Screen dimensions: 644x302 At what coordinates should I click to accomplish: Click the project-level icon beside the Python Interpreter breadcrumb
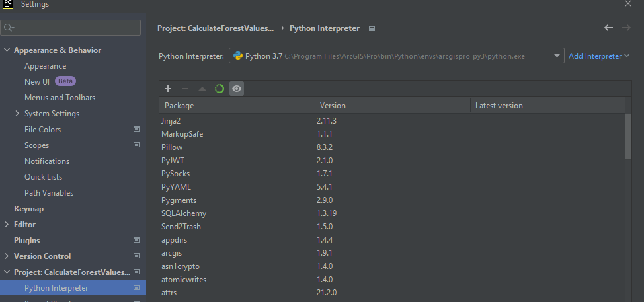click(372, 28)
